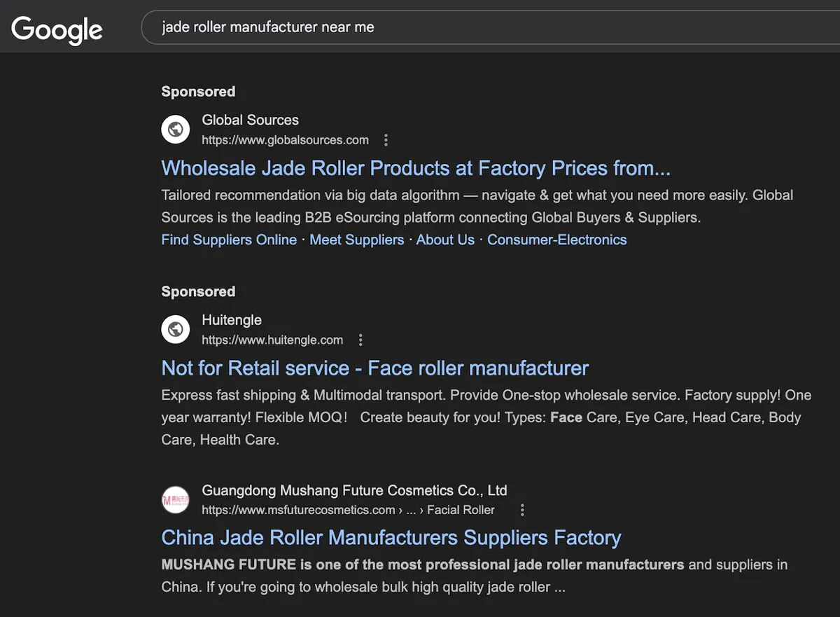Click the search box with jade roller query
The height and width of the screenshot is (617, 840).
[490, 27]
